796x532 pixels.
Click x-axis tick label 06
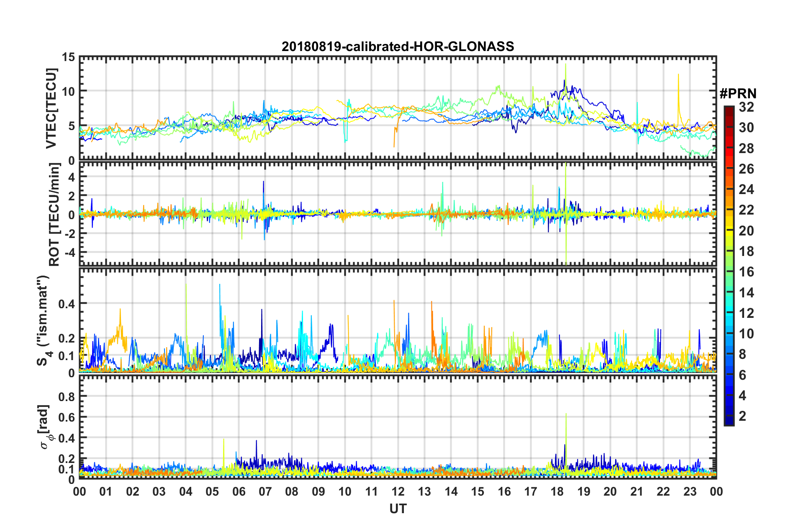coord(239,491)
